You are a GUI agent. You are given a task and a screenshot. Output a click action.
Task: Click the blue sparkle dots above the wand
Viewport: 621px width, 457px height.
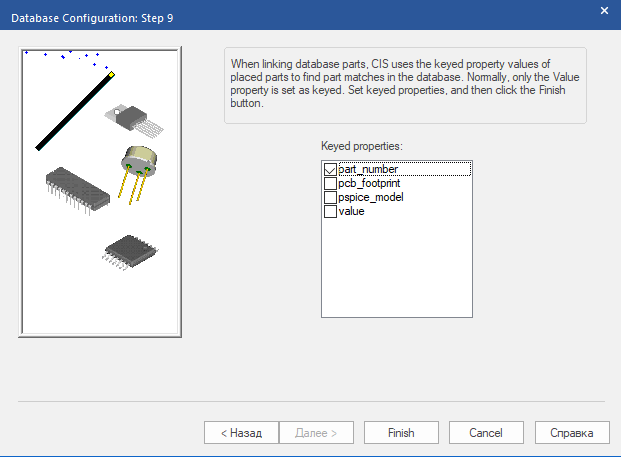[62, 55]
